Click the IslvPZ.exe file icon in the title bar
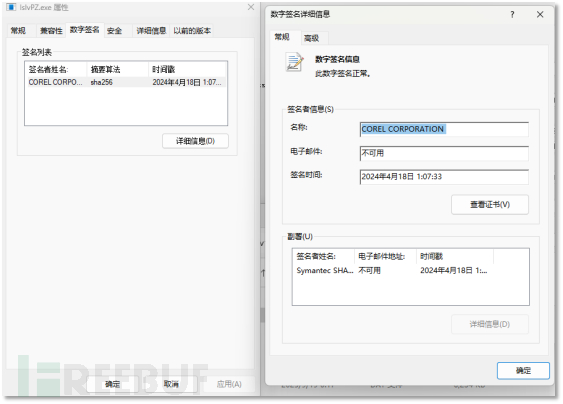 tap(11, 7)
